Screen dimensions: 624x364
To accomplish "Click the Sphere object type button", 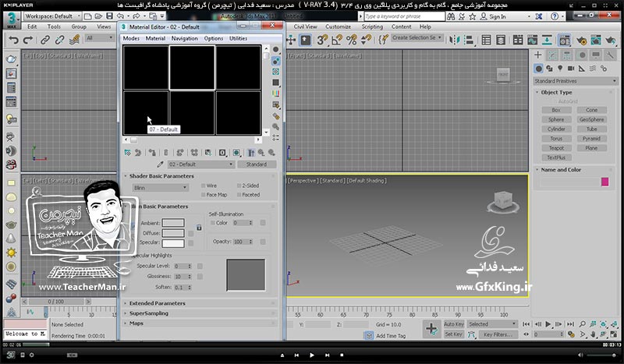I will click(556, 119).
